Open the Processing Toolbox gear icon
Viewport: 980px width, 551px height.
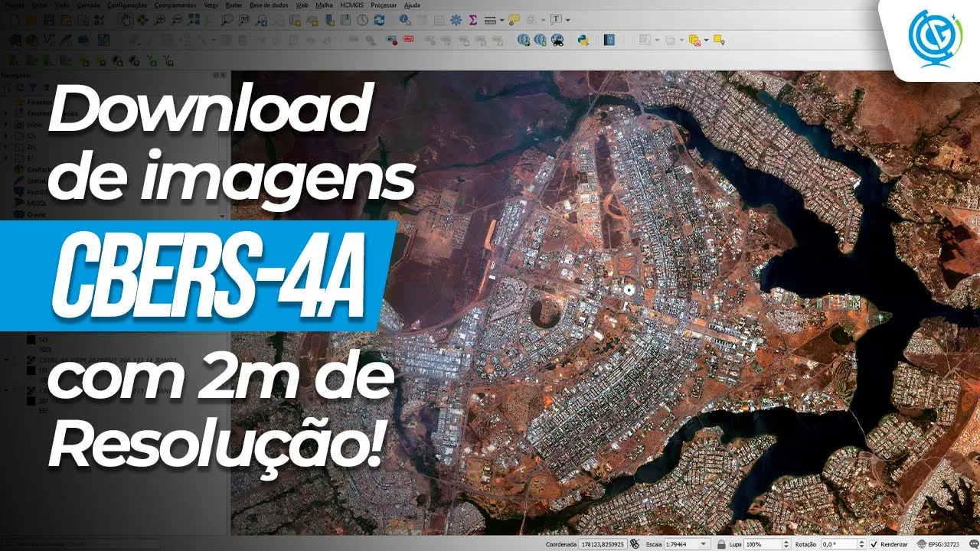pos(456,20)
